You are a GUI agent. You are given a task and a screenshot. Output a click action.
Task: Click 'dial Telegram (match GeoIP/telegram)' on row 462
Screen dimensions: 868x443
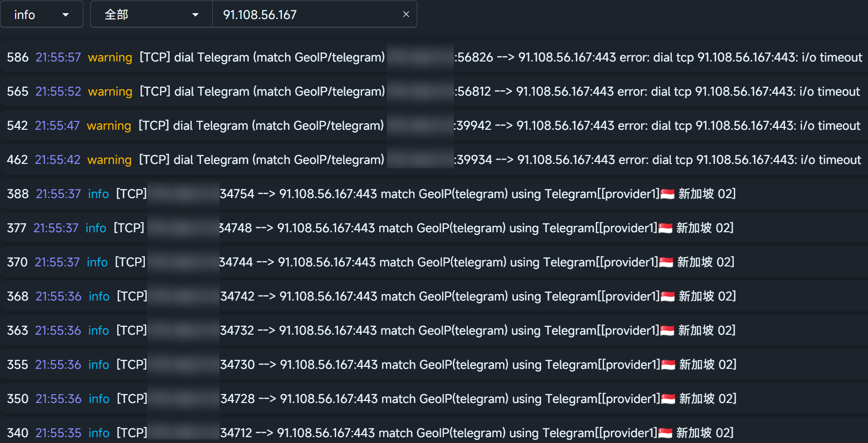279,160
